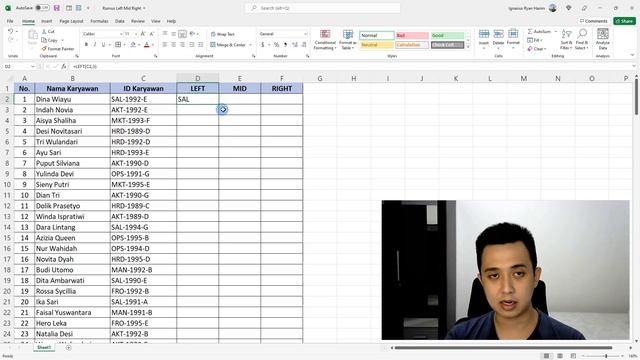Open the File tab
The height and width of the screenshot is (360, 640).
coord(10,21)
